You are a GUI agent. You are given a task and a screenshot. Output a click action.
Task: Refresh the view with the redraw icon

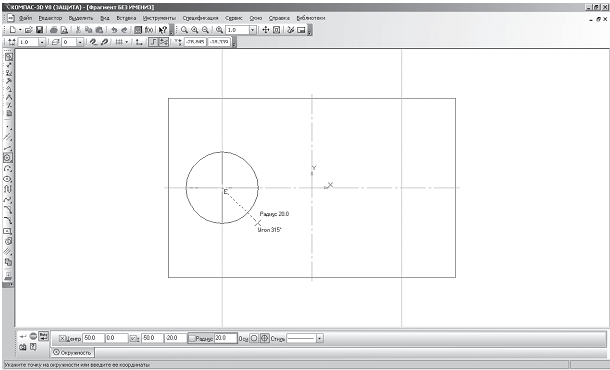click(291, 30)
